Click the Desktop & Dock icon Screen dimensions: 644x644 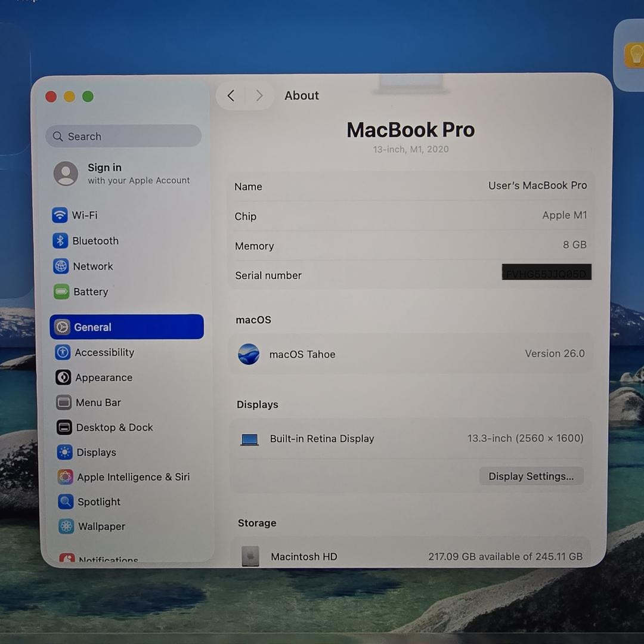pos(64,428)
